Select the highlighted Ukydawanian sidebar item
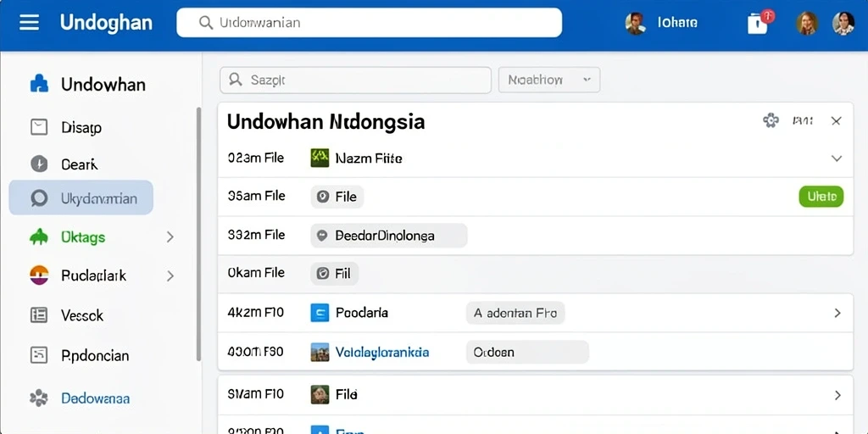This screenshot has width=868, height=434. coord(81,198)
